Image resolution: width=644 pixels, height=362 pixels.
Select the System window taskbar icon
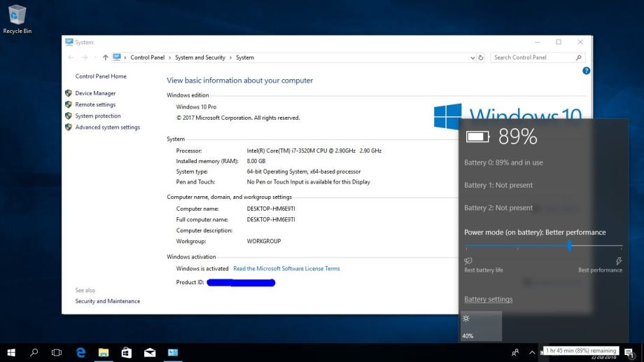[173, 353]
